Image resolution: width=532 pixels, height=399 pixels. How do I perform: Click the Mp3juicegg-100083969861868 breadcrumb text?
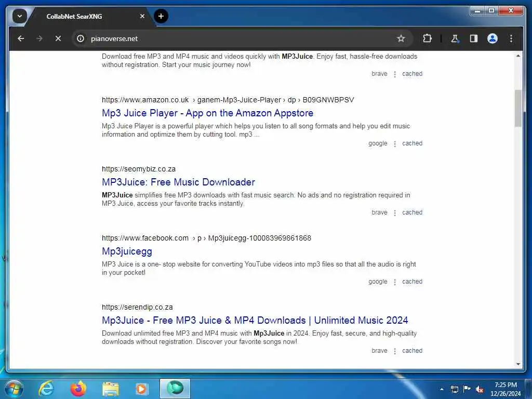260,238
